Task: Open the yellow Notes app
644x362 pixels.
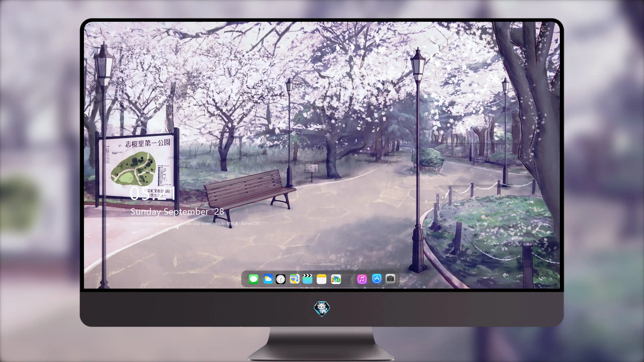Action: (x=321, y=279)
